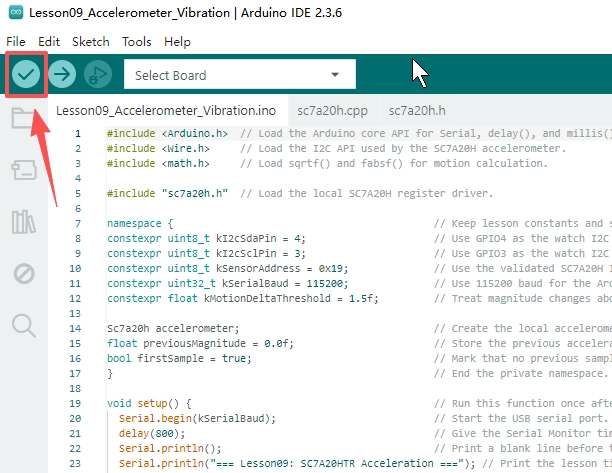Viewport: 612px width, 473px height.
Task: Click the text '#include <Wire.h>'
Action: click(158, 149)
